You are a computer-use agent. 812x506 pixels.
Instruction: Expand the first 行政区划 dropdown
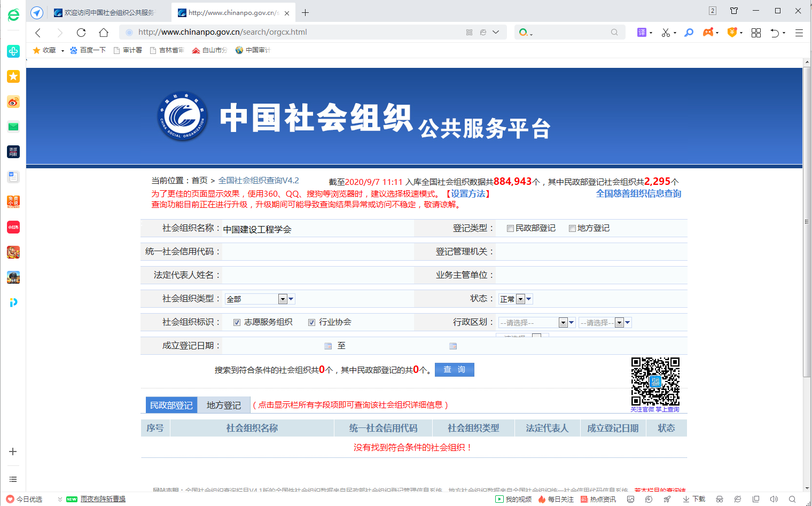pyautogui.click(x=563, y=323)
